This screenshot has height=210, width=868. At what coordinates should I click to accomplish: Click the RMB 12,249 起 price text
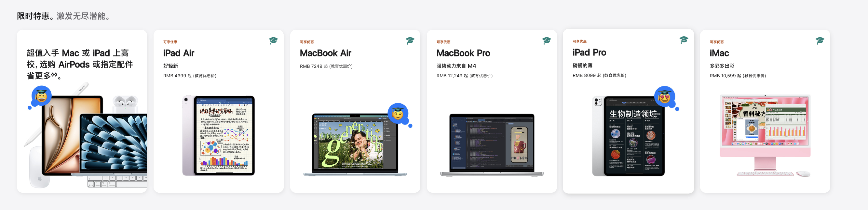click(x=464, y=76)
